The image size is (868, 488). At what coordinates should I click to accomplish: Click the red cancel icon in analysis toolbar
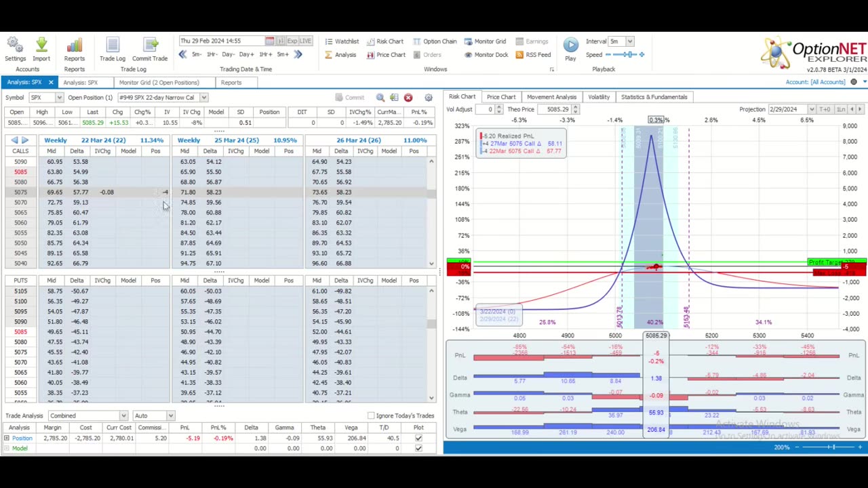408,98
